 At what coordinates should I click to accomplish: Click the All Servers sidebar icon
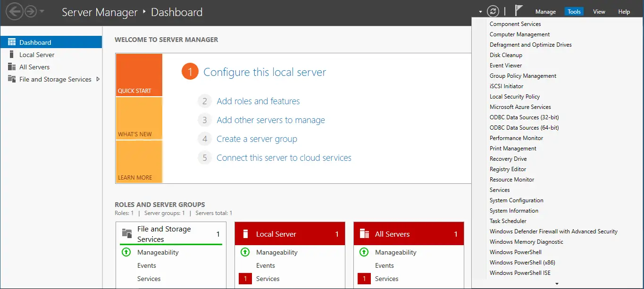click(12, 67)
